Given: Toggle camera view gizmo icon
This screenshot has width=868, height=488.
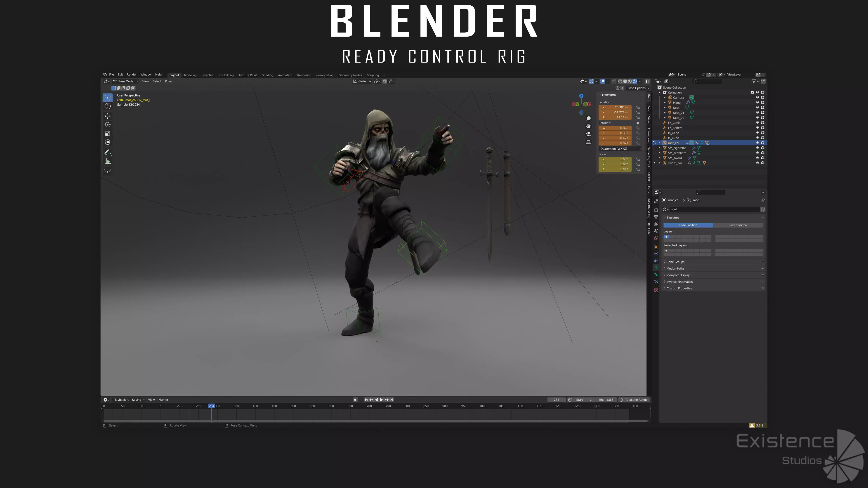Looking at the screenshot, I should [588, 134].
